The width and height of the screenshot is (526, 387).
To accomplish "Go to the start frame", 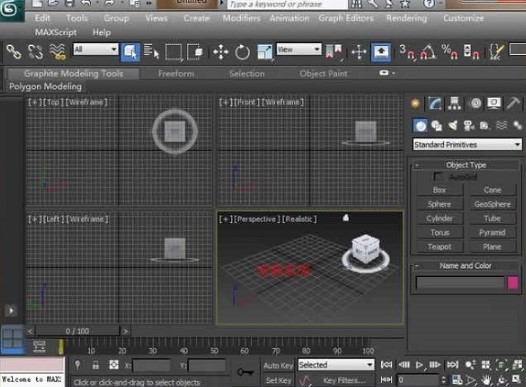I will (x=386, y=365).
